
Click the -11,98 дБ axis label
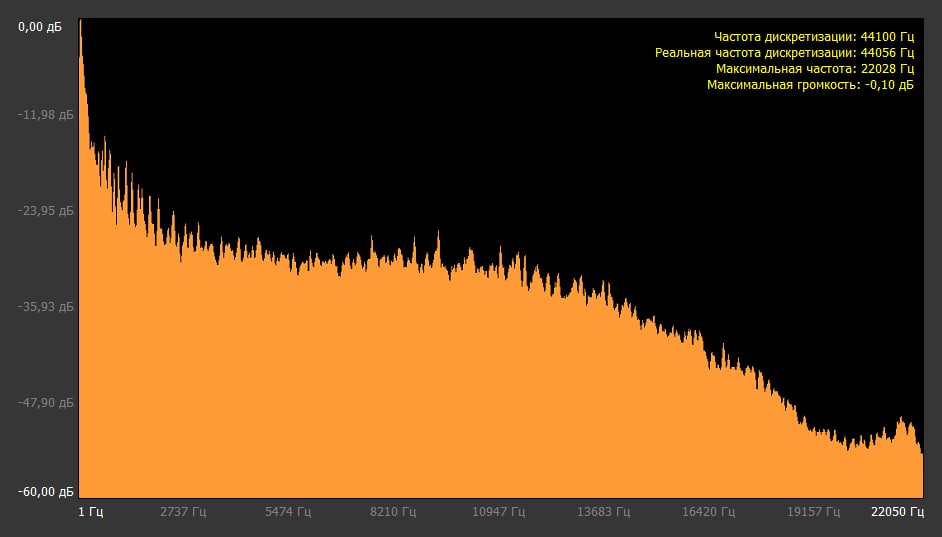click(46, 115)
